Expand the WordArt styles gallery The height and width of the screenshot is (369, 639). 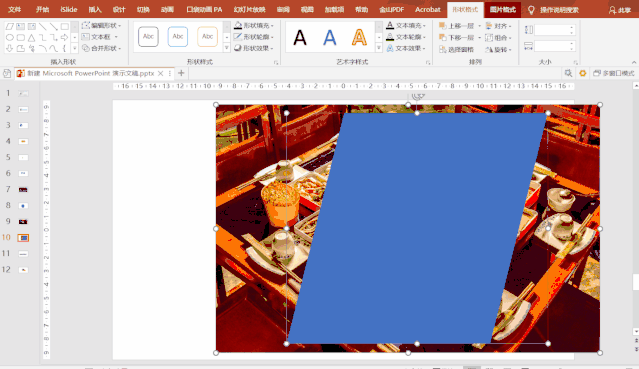point(379,48)
